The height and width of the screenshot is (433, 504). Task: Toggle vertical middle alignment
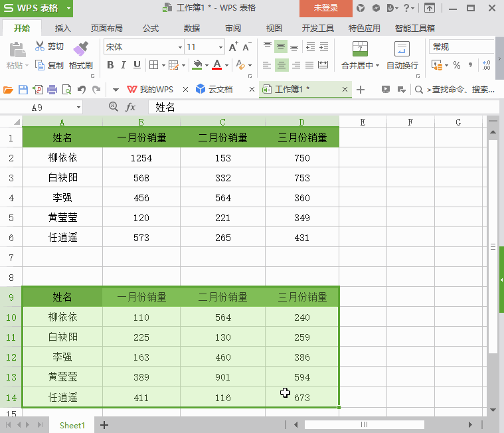point(281,47)
